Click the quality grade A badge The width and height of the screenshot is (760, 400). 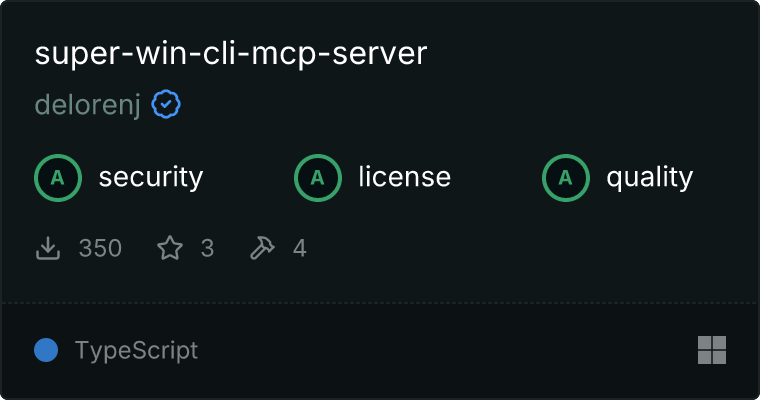(566, 178)
